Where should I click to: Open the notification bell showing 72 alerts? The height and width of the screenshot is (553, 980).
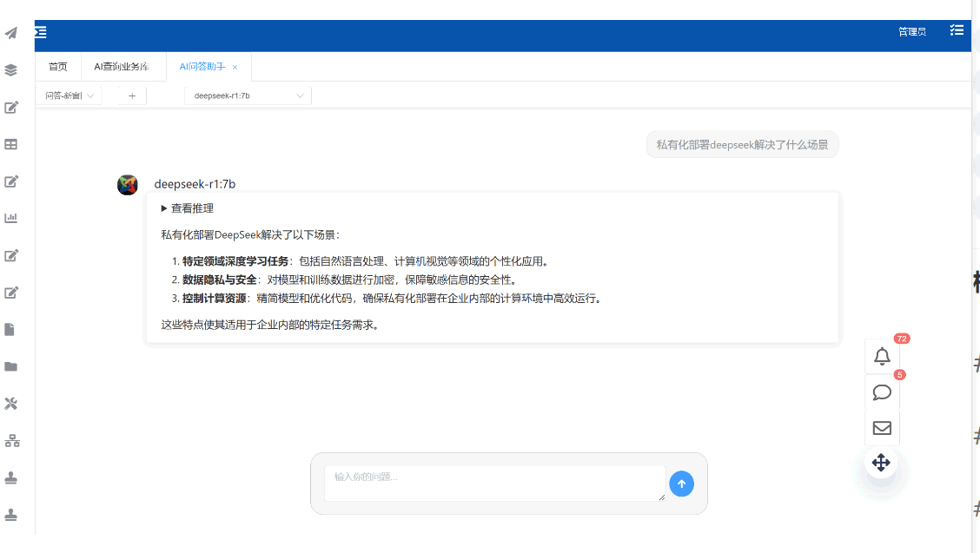(x=882, y=356)
